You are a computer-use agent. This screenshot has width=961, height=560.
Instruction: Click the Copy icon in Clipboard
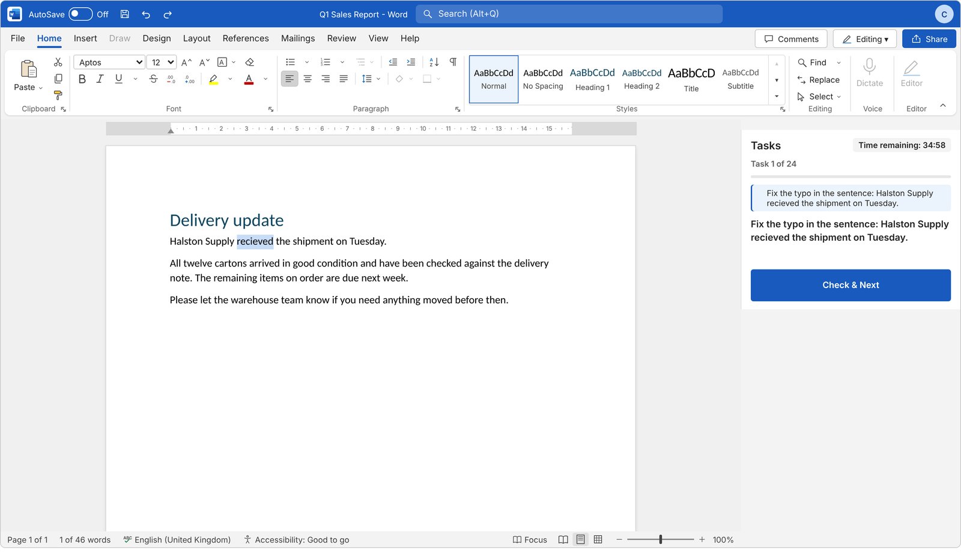(x=58, y=79)
